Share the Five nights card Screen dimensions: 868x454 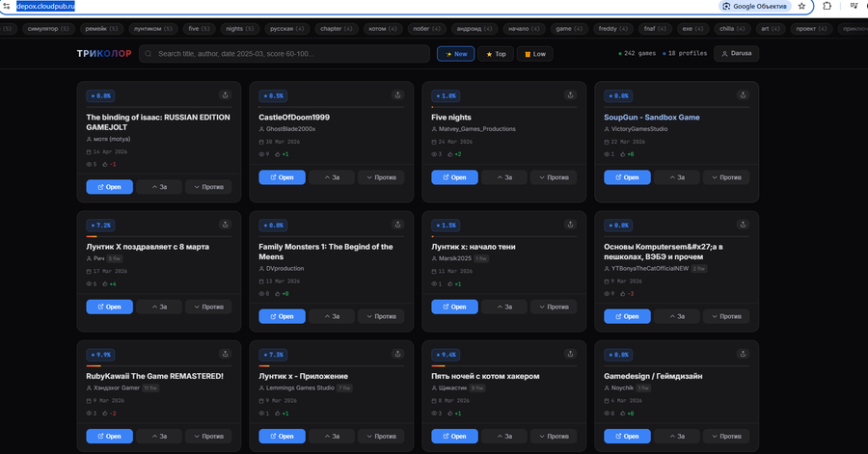pos(570,95)
